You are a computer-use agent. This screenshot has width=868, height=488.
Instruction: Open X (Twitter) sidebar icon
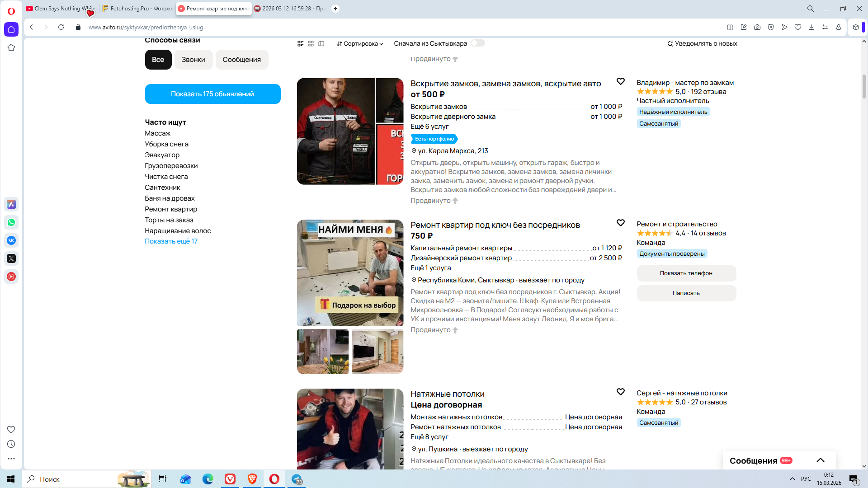11,258
